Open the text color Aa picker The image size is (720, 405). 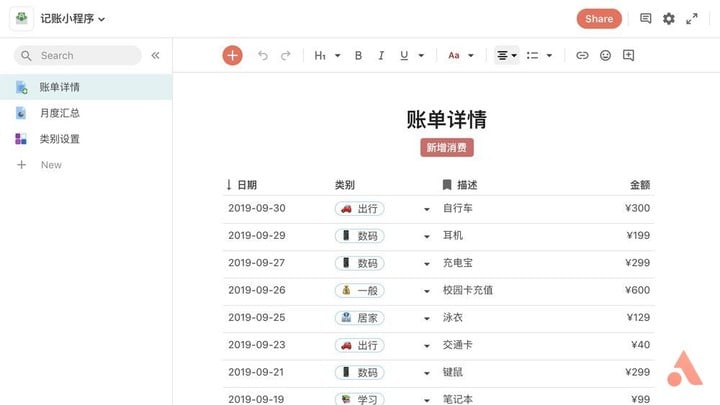point(460,56)
